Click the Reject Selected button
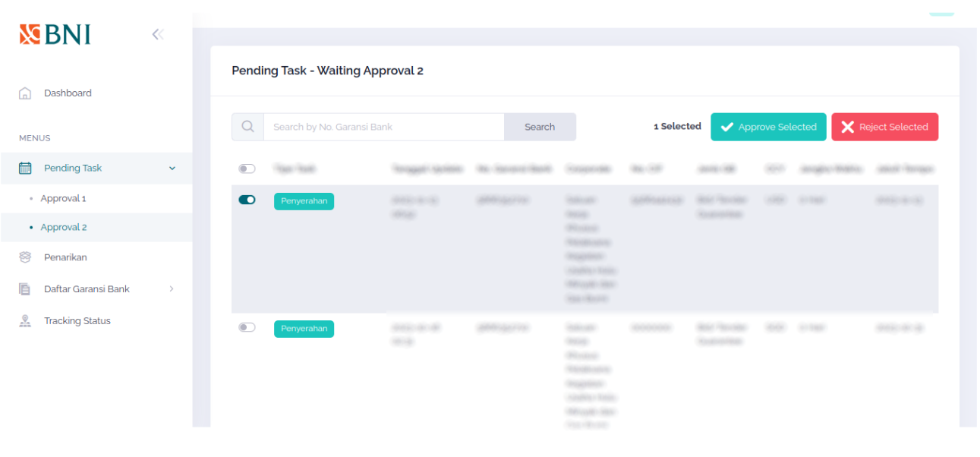Screen dimensions: 980x457 tap(884, 127)
